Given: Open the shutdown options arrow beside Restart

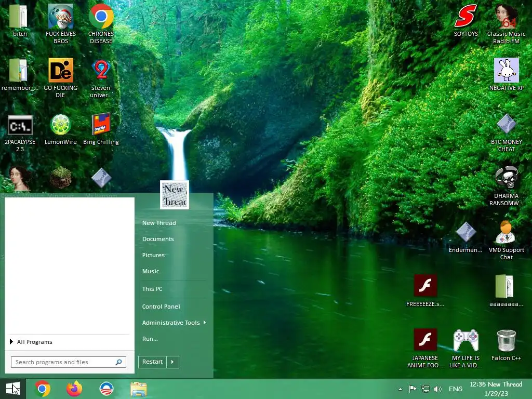Looking at the screenshot, I should (x=172, y=362).
